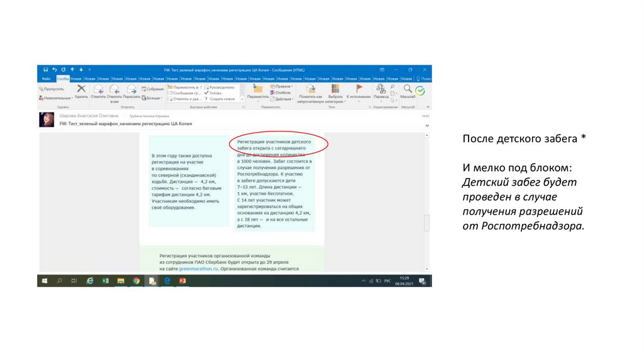
Task: Click recipient Трубина Наталья Юрьевна
Action: point(150,116)
